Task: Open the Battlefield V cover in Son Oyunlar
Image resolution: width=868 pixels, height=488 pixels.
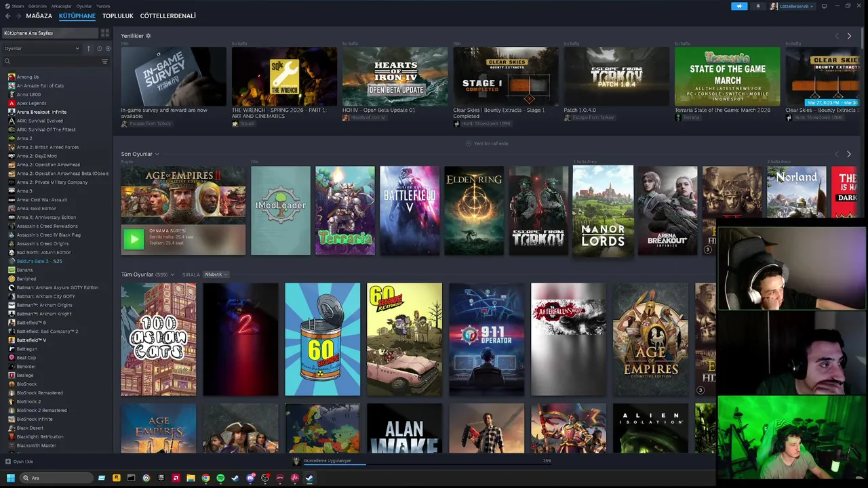Action: coord(410,211)
